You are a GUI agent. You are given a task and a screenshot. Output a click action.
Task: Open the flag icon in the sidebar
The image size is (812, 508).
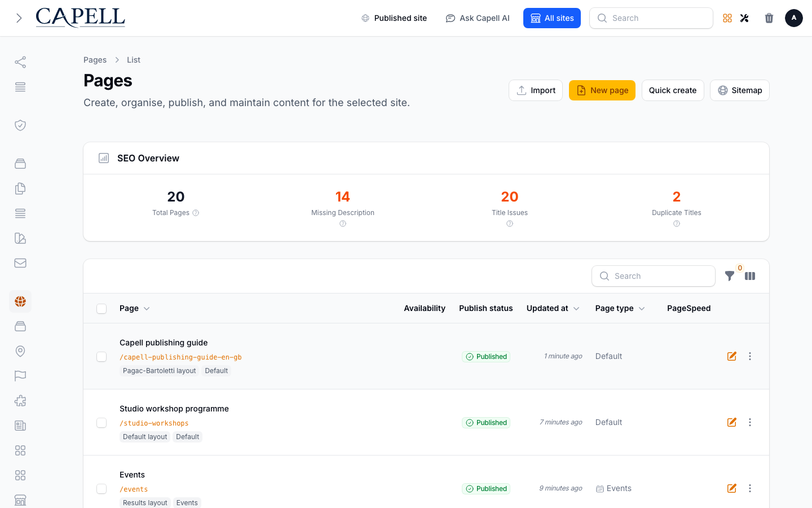click(x=20, y=376)
